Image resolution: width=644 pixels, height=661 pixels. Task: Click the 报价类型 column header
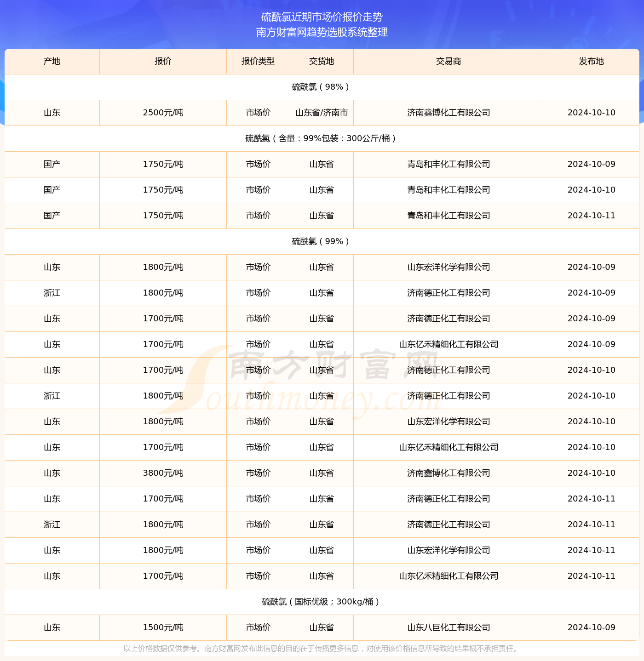[258, 61]
